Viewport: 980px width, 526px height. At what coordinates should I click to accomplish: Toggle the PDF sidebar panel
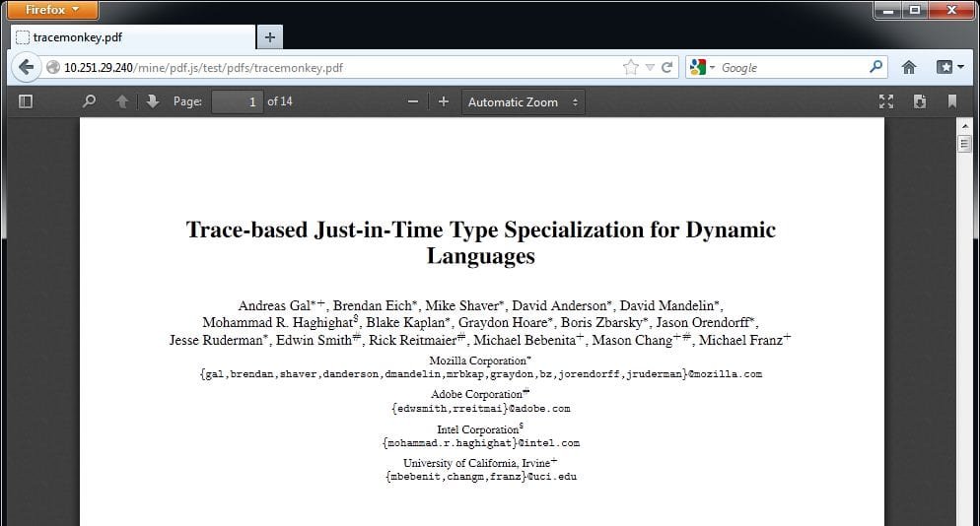(x=26, y=101)
